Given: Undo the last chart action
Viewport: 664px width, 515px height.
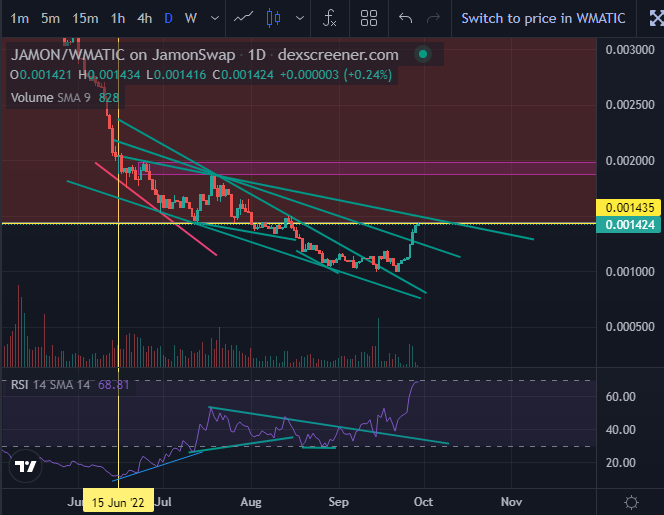Looking at the screenshot, I should [x=405, y=18].
